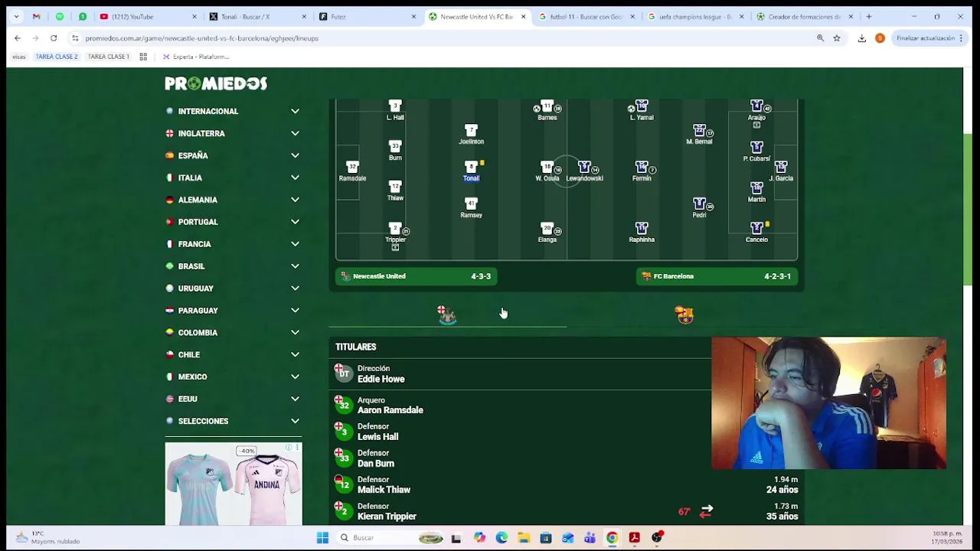Go back to the previous page
The height and width of the screenshot is (551, 980).
pos(18,37)
